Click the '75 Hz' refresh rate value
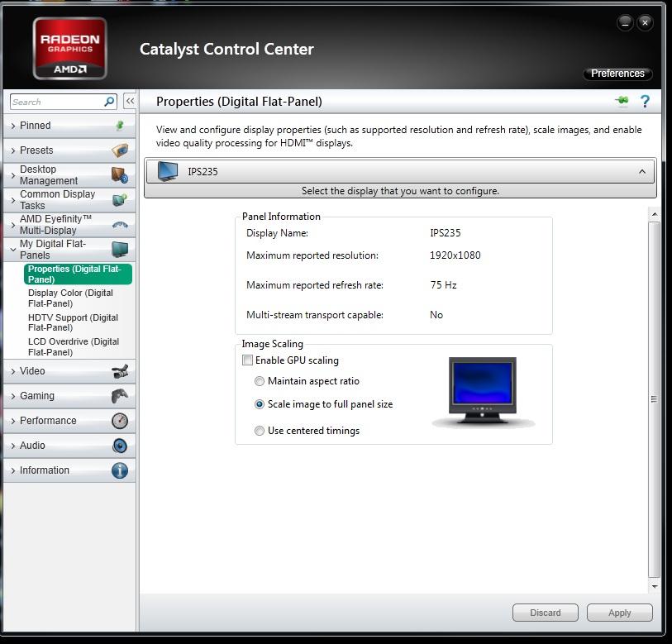Screen dimensions: 672x644 pos(443,285)
